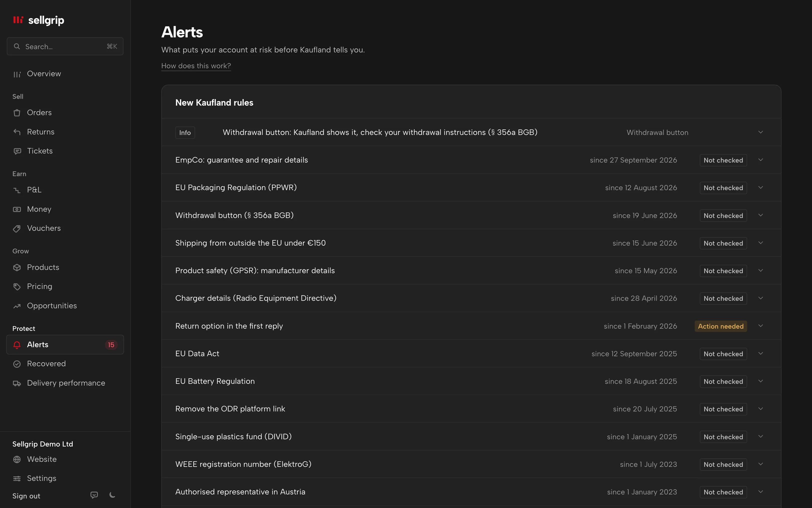Image resolution: width=812 pixels, height=508 pixels.
Task: Expand the EU Packaging Regulation chevron
Action: [761, 187]
